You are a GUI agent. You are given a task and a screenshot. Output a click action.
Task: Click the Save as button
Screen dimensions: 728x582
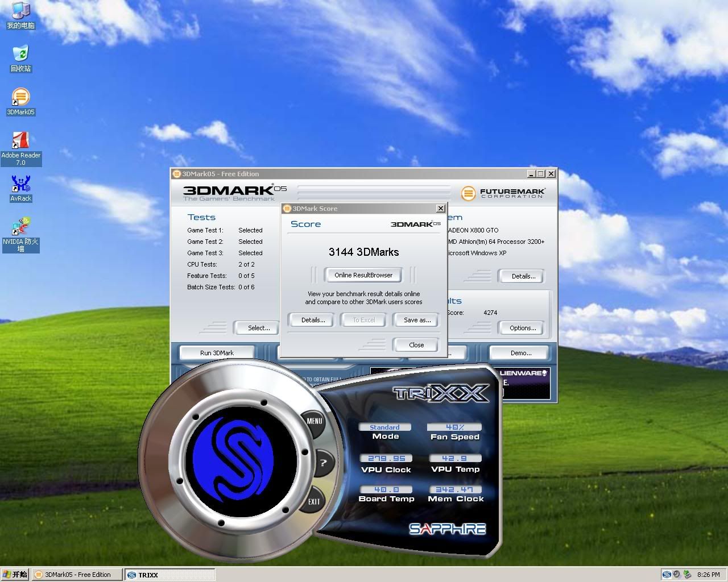pos(417,320)
